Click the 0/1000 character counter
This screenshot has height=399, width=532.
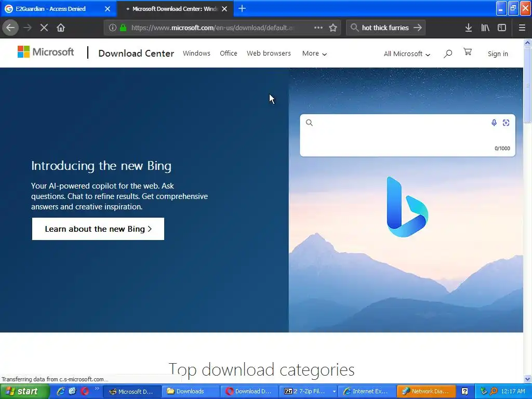(x=502, y=148)
